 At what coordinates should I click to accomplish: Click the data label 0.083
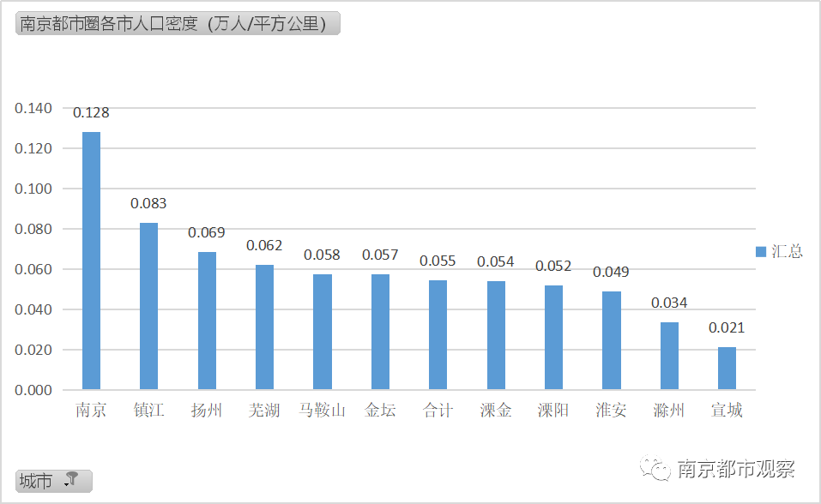148,203
